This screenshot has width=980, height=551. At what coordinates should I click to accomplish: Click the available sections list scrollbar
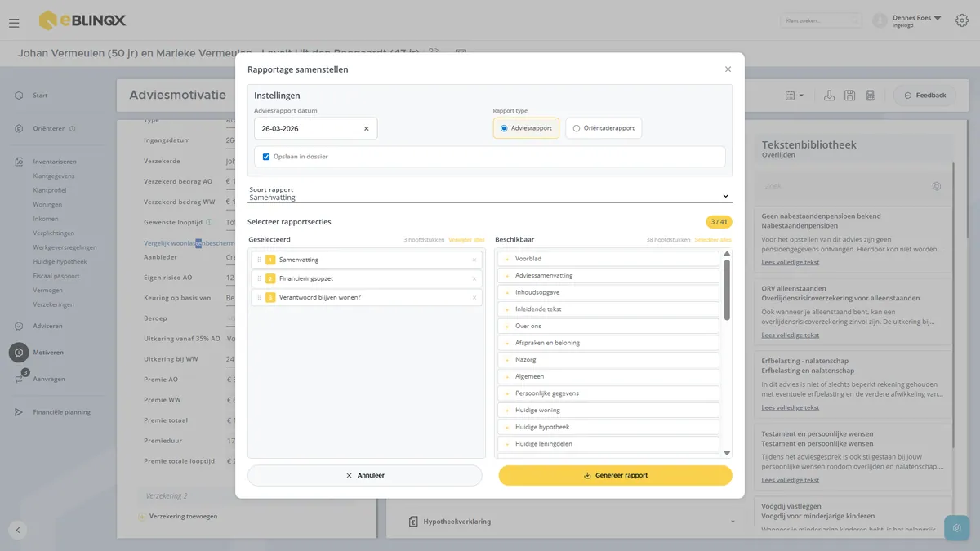point(727,290)
